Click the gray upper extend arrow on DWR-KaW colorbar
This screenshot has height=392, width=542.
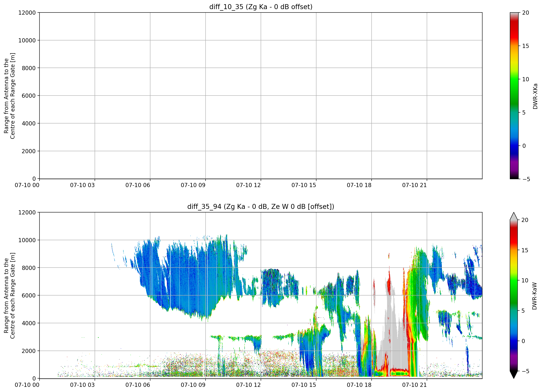point(514,216)
